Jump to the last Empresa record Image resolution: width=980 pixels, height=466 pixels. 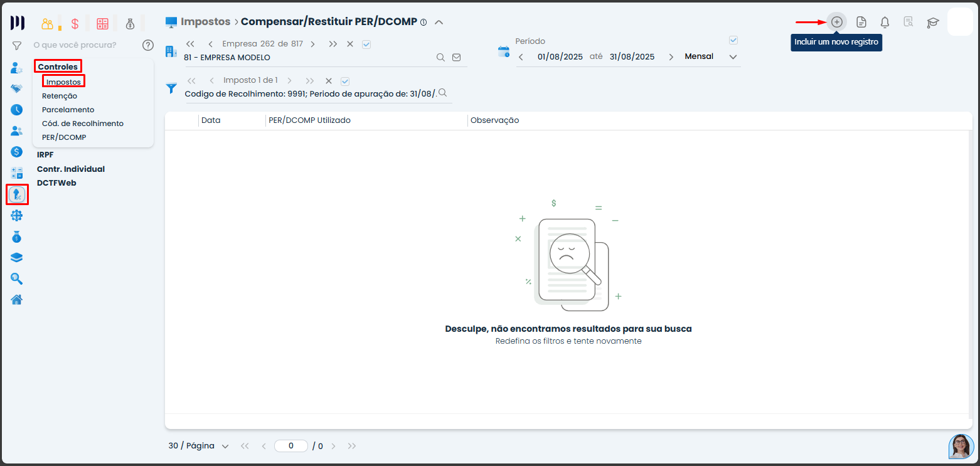(x=333, y=44)
